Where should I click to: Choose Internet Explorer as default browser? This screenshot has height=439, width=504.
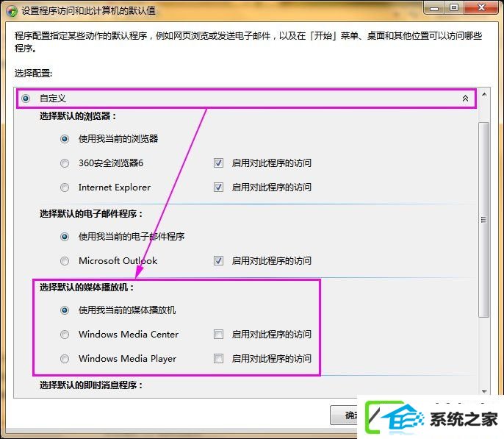[x=65, y=188]
